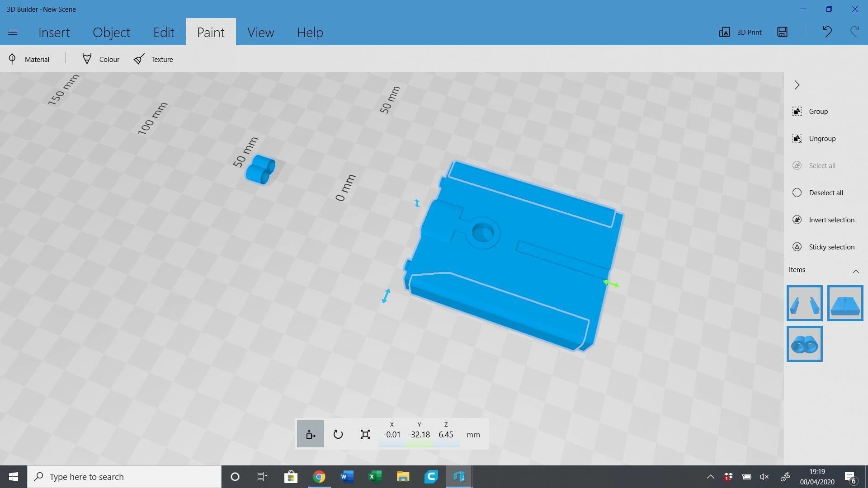Open the Insert menu
This screenshot has height=488, width=868.
coord(54,32)
